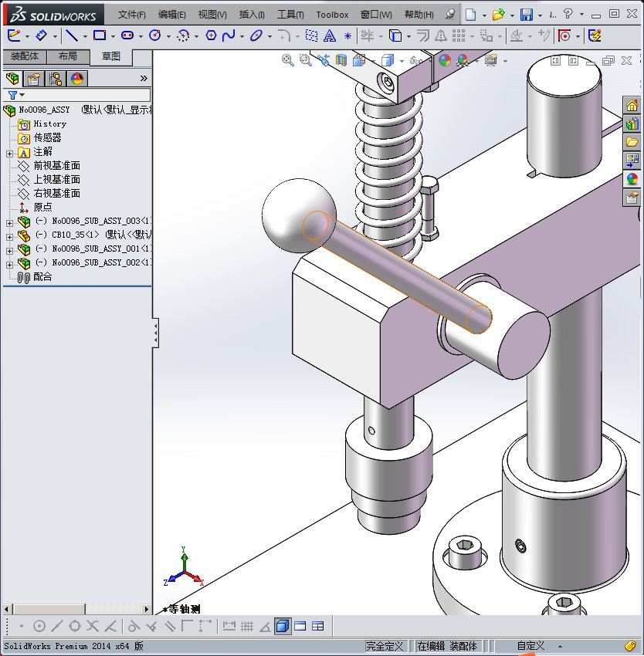Open the Edit Appearance color ball in view toolbar
Image resolution: width=644 pixels, height=656 pixels.
(x=444, y=61)
